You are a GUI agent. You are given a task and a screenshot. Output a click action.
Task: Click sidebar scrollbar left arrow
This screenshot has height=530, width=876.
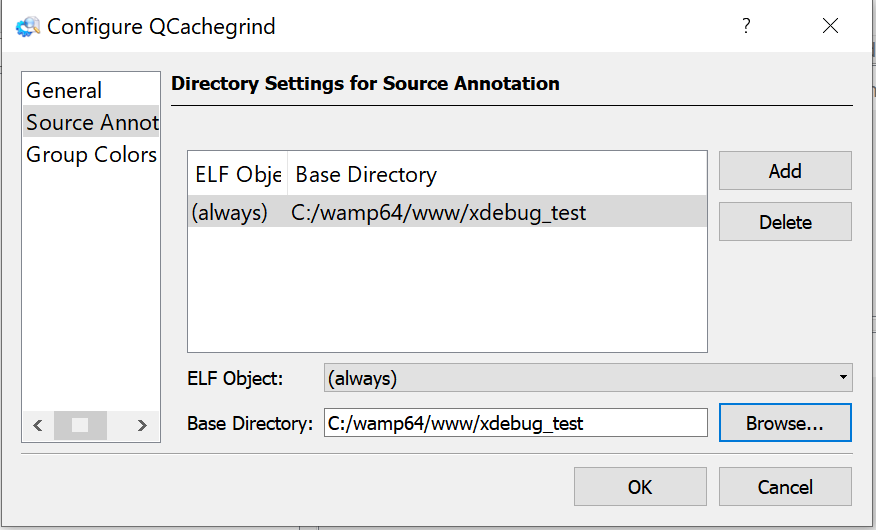(x=37, y=426)
